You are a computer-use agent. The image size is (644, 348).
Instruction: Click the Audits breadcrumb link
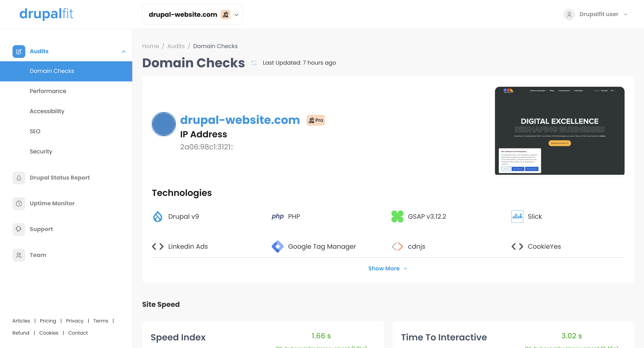click(176, 46)
